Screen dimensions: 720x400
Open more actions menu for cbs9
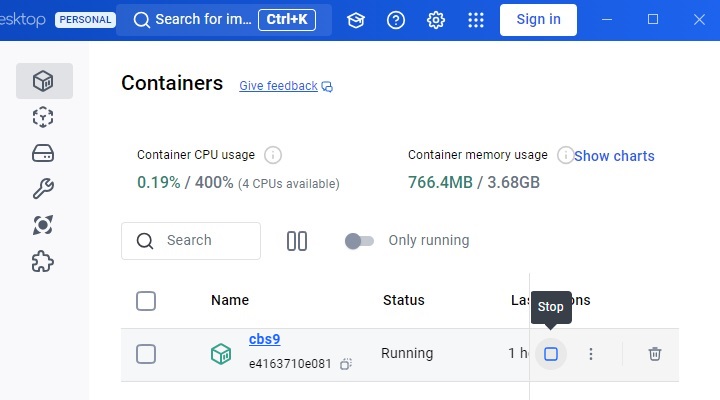click(x=591, y=354)
